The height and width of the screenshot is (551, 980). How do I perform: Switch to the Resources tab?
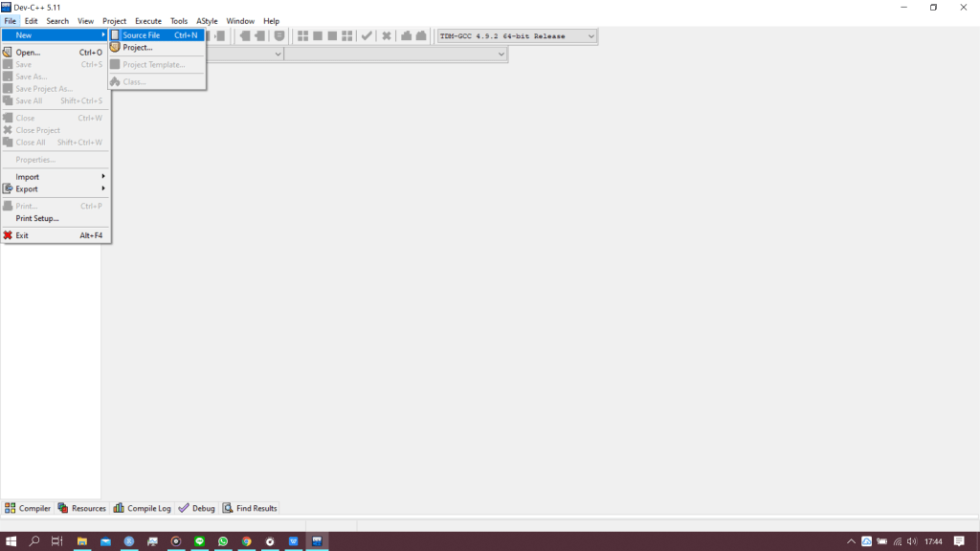pyautogui.click(x=82, y=508)
